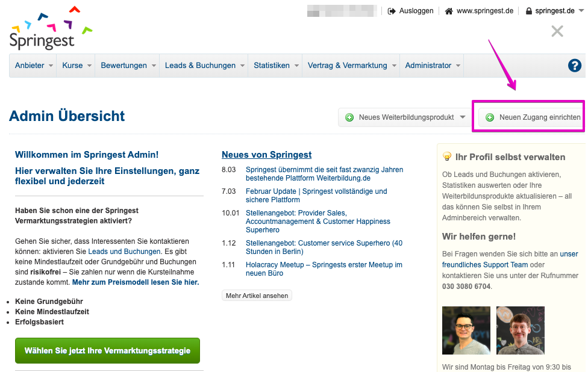Click the Neuen Zugang einrichten button

[x=533, y=117]
